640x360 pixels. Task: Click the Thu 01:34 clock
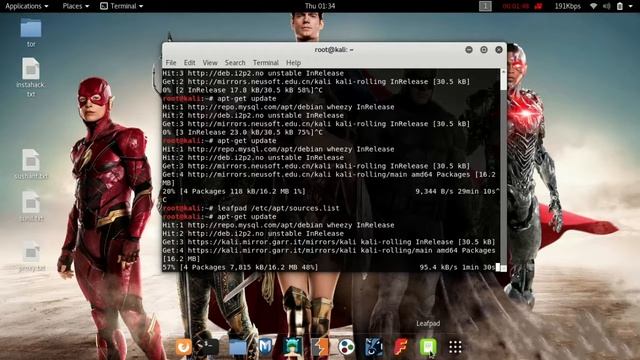tap(320, 6)
